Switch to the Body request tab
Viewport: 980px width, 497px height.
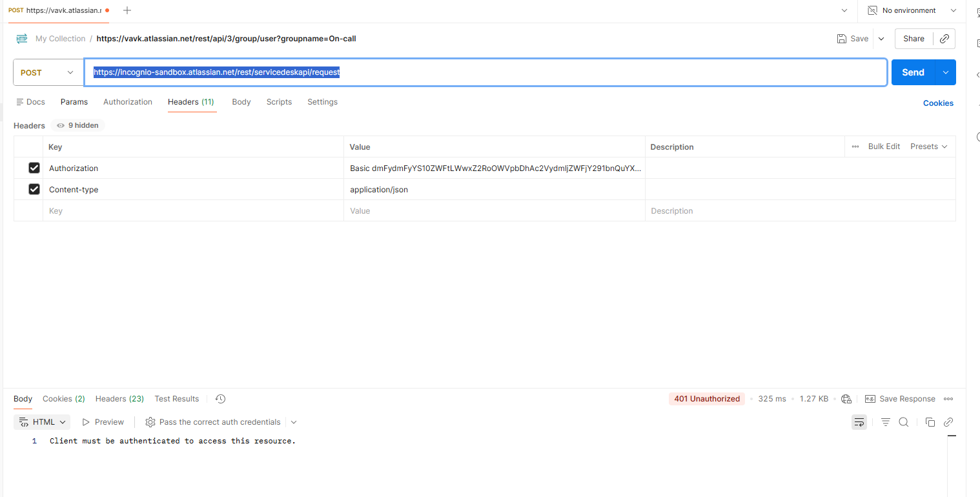point(241,102)
